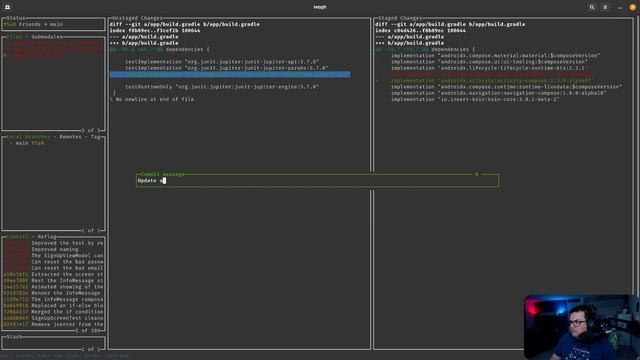
Task: Click the koin-core:3.0.1-beta-2 implementation line
Action: [475, 99]
